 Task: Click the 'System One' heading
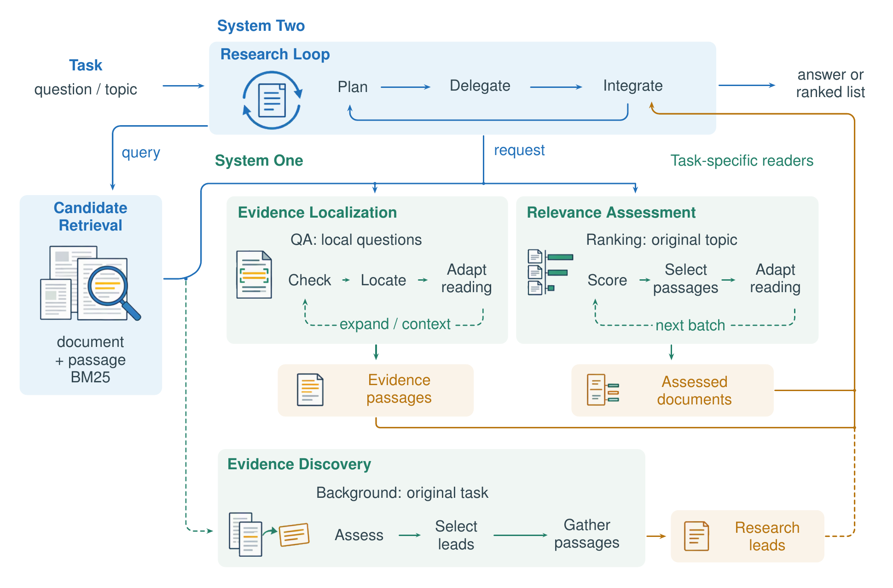point(259,161)
